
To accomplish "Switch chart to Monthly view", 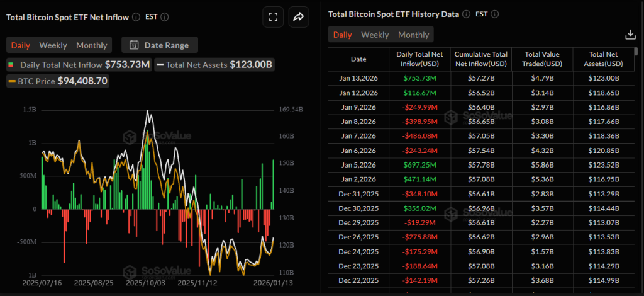I will click(91, 45).
